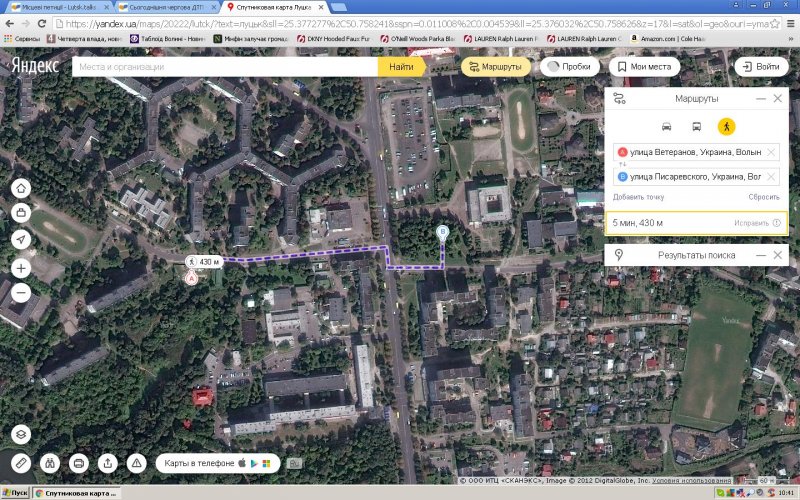The image size is (800, 500).
Task: Click the Добавить точку link
Action: (636, 197)
